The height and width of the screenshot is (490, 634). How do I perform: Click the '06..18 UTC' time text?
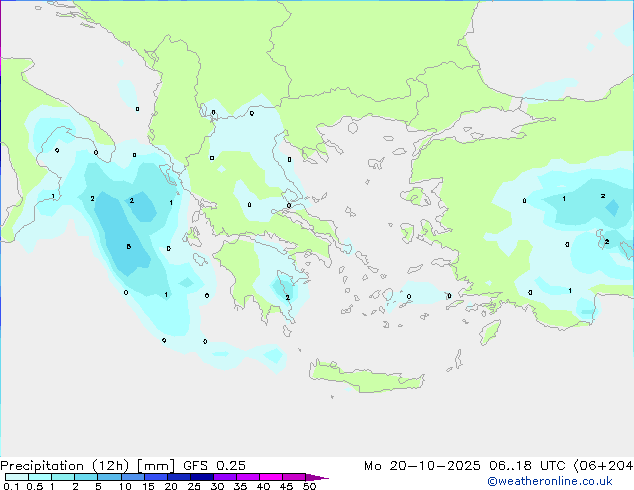click(x=527, y=466)
